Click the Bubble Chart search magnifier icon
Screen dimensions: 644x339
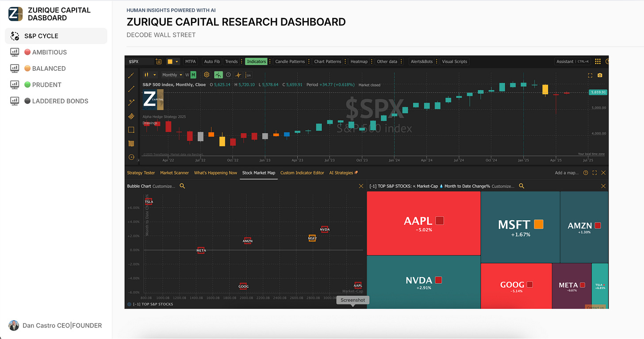click(x=182, y=186)
